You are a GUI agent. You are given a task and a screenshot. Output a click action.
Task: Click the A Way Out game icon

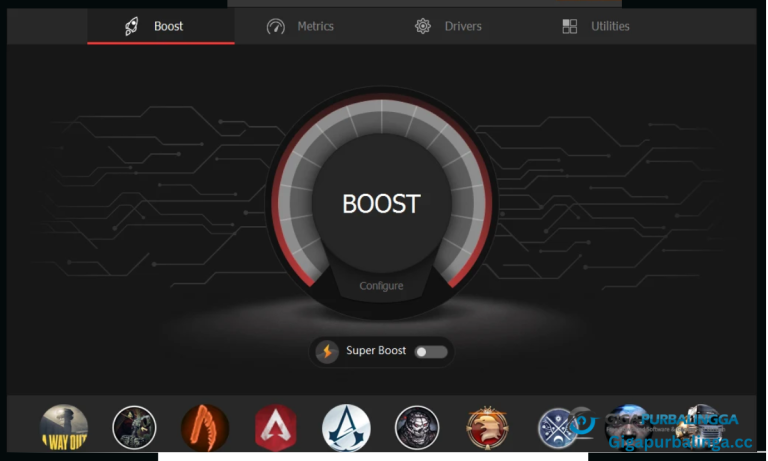pos(64,427)
